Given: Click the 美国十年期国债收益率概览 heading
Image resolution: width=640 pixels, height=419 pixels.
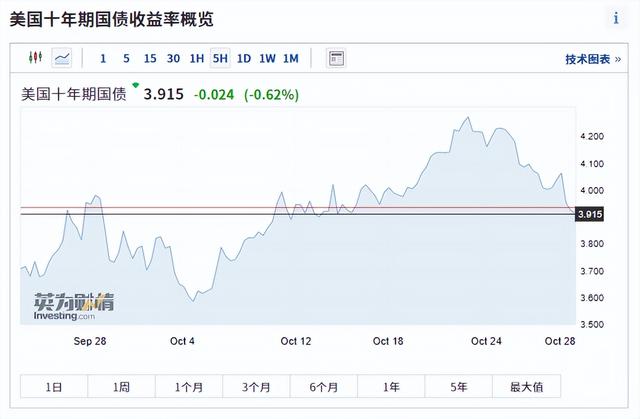Looking at the screenshot, I should [x=111, y=19].
